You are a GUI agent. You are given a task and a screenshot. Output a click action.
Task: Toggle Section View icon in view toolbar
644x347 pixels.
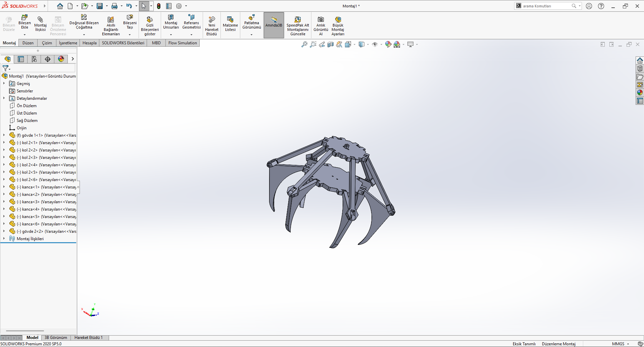point(331,44)
